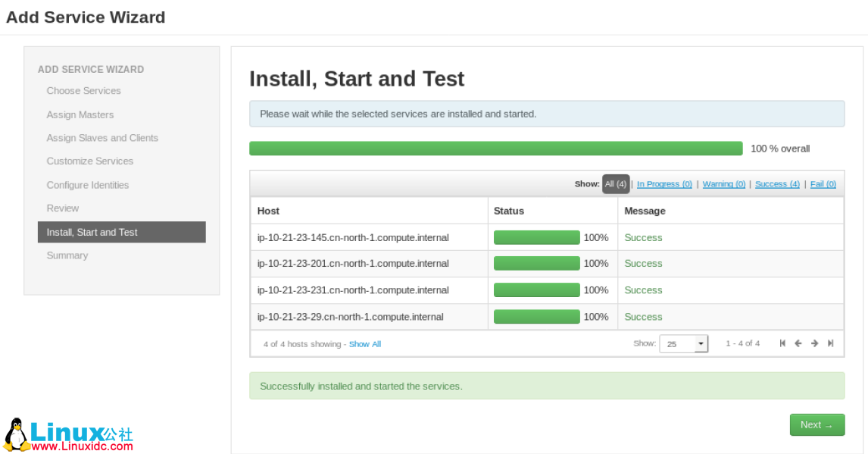Select Install, Start and Test step
The height and width of the screenshot is (454, 868).
[121, 233]
